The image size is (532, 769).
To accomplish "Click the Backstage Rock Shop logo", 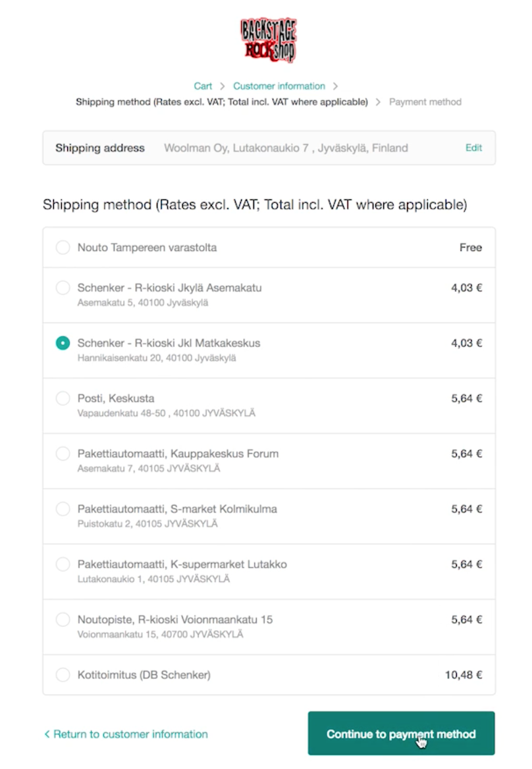I will 269,40.
